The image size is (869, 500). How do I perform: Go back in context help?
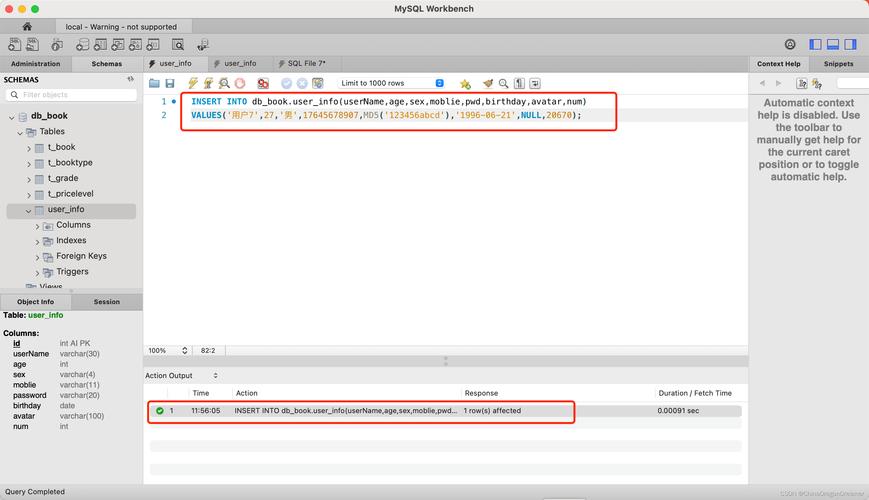pos(763,83)
